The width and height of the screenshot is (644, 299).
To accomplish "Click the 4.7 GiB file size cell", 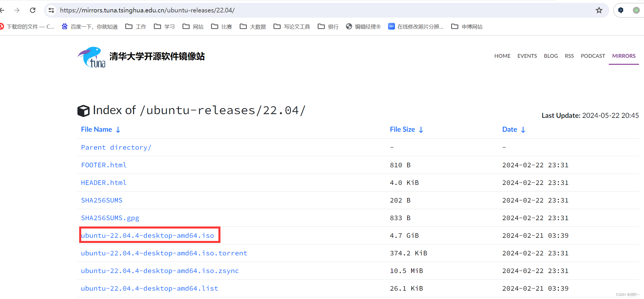I will [x=404, y=236].
